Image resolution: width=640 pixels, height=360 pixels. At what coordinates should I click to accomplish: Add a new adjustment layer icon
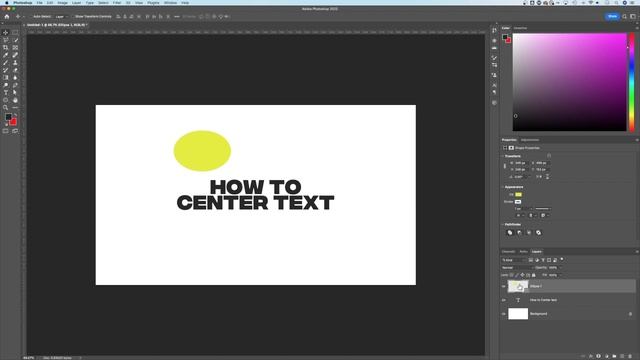[x=606, y=356]
